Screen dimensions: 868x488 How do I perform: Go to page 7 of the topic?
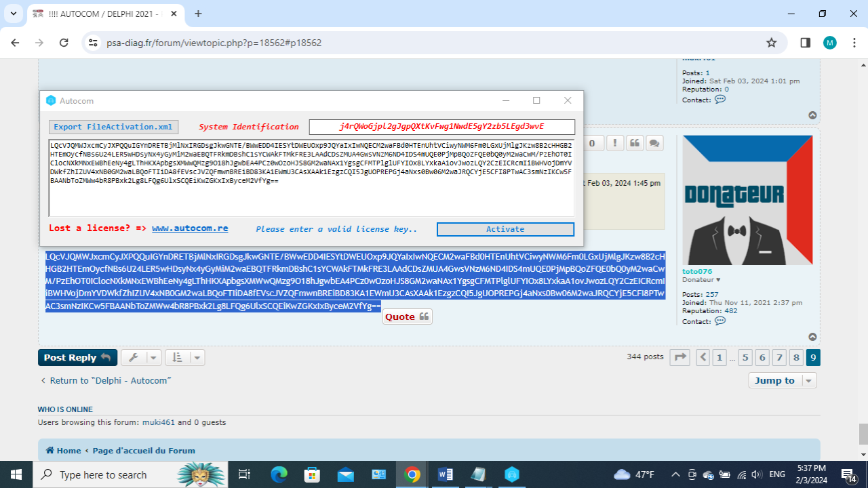[779, 357]
